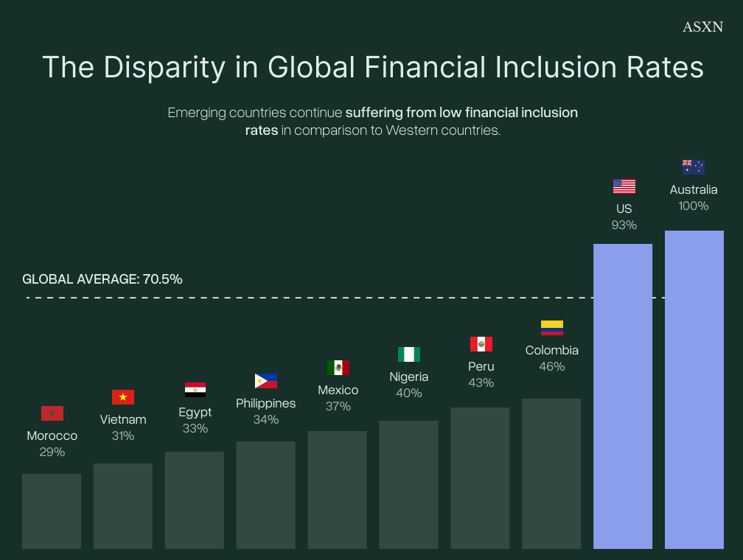Select the Nigeria bar
Viewport: 743px width, 560px height.
pyautogui.click(x=408, y=485)
